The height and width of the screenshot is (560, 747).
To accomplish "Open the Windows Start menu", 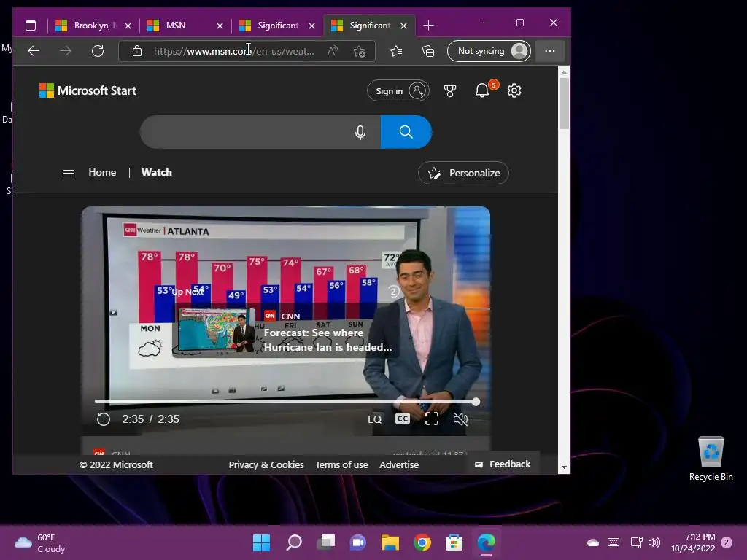I will [x=261, y=542].
